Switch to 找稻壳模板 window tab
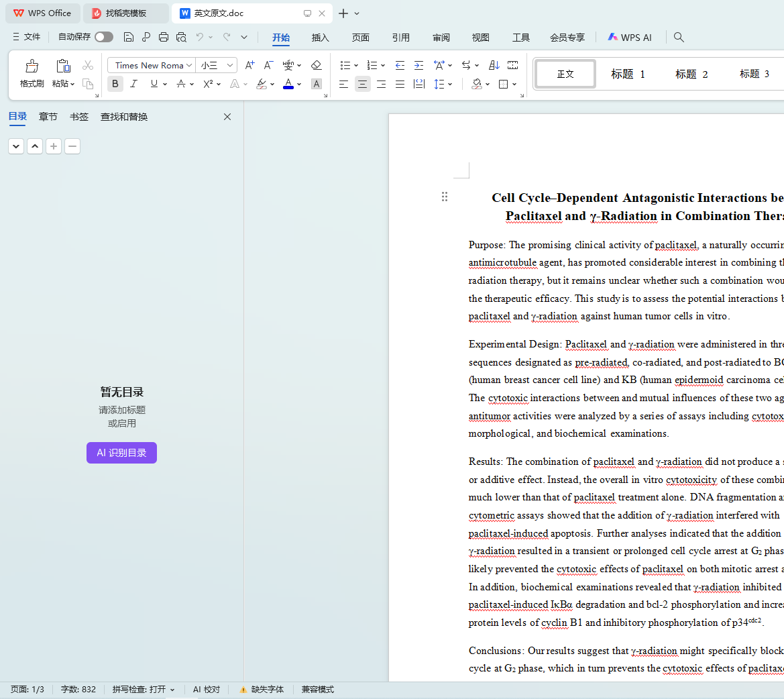 (126, 13)
